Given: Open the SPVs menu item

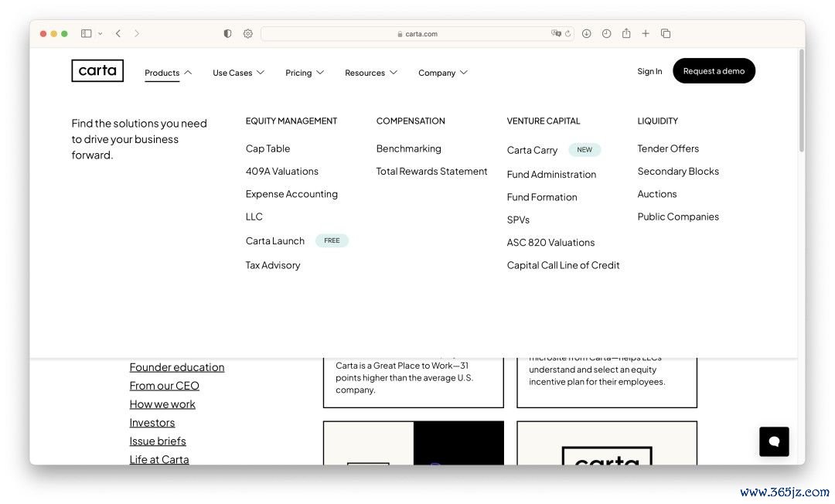Looking at the screenshot, I should [518, 220].
